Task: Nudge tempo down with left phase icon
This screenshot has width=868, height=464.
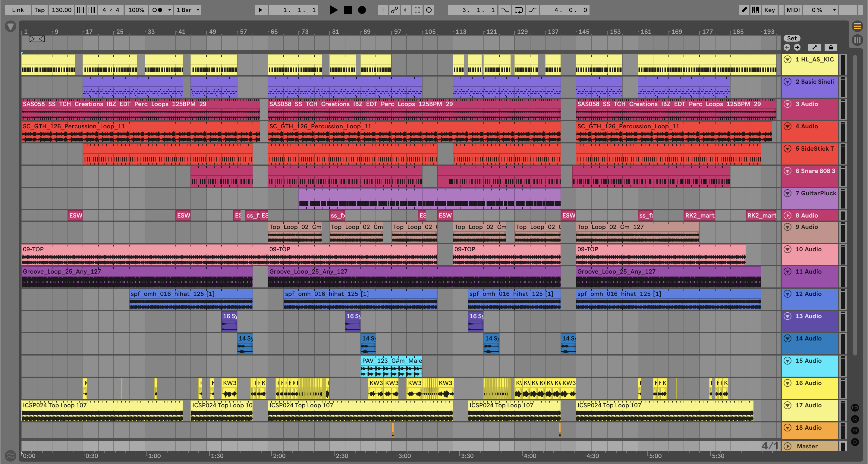Action: click(x=80, y=10)
